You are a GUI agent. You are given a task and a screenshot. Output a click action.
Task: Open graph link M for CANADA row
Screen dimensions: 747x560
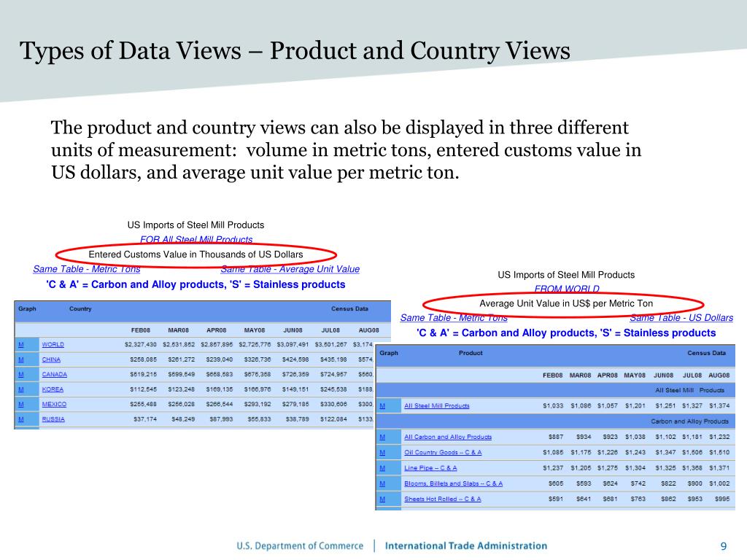21,374
